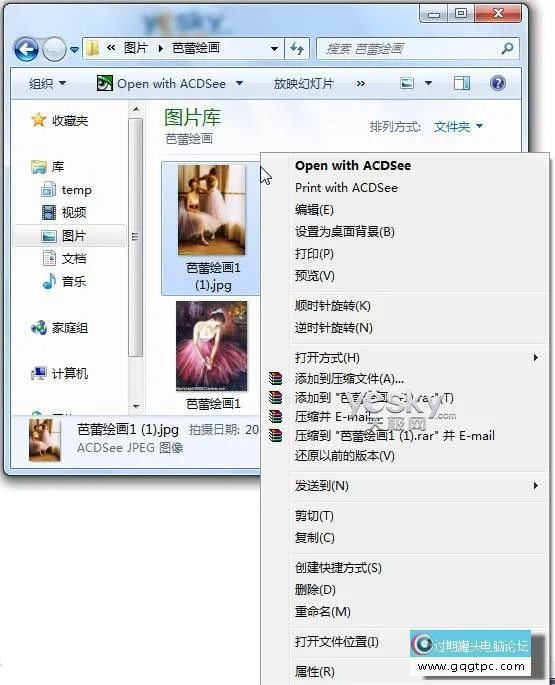The image size is (555, 685).
Task: Open the recent pages dropdown arrow
Action: 75,50
